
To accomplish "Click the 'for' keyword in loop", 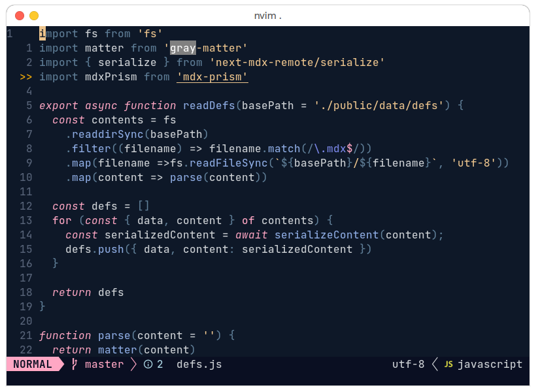I will click(x=62, y=220).
